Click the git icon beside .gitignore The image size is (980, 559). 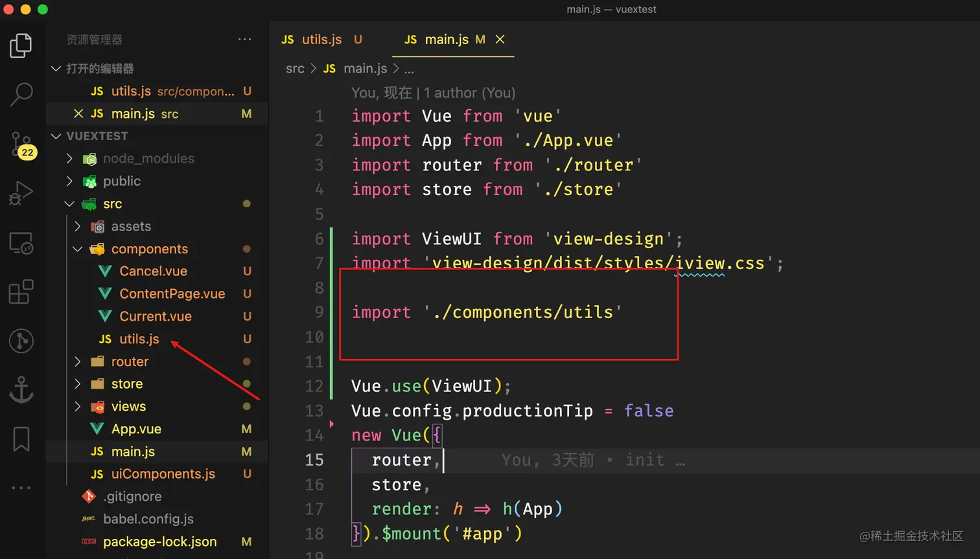click(89, 497)
